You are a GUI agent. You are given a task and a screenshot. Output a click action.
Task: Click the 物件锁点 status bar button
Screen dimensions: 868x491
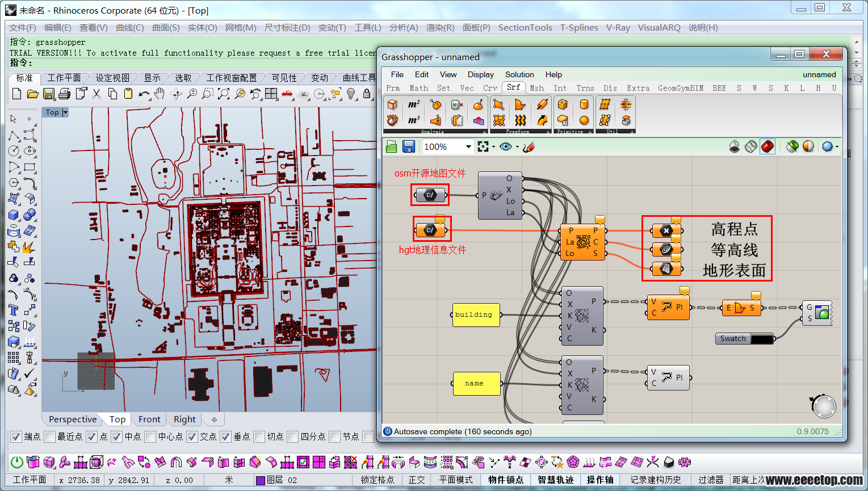click(505, 480)
